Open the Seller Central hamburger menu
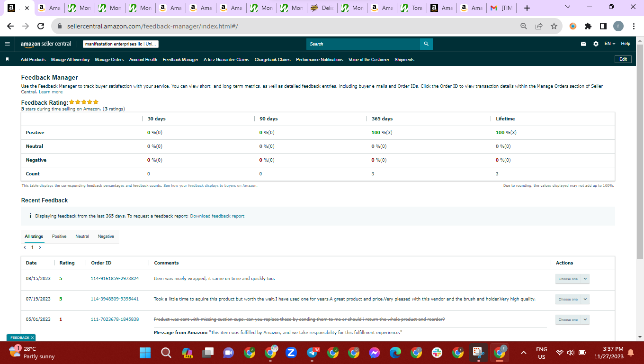Image resolution: width=644 pixels, height=364 pixels. pyautogui.click(x=7, y=44)
